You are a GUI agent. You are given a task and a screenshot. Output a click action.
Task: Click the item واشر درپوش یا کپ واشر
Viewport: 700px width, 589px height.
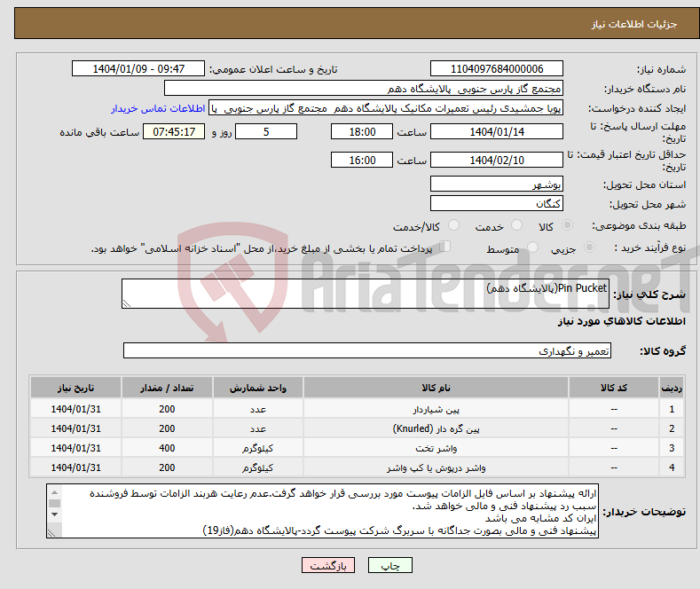[x=436, y=467]
